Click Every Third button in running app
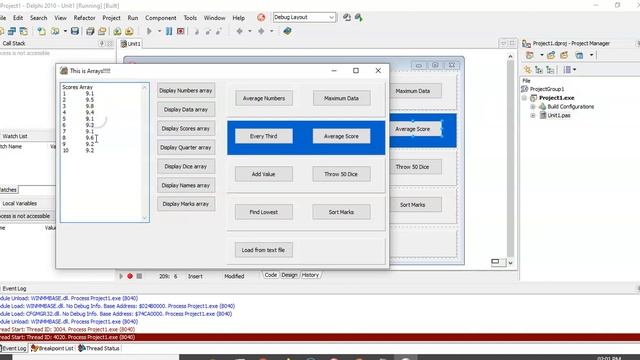Image resolution: width=640 pixels, height=360 pixels. pyautogui.click(x=264, y=136)
